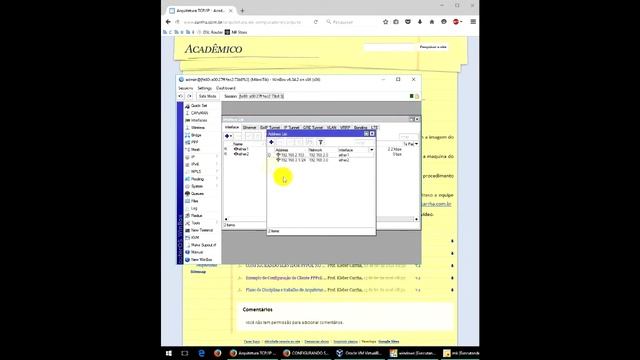640x360 pixels.
Task: Click the Firefox search field
Action: pyautogui.click(x=351, y=22)
